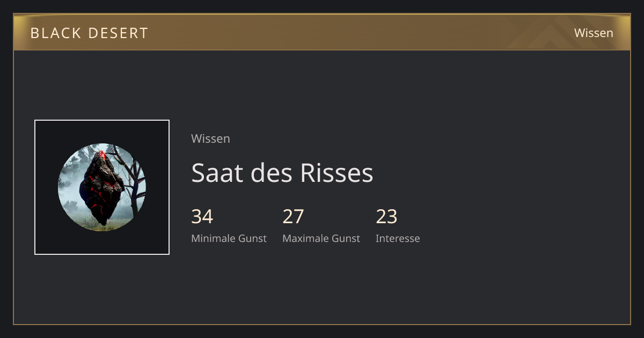Screen dimensions: 644x338
Task: Open the Wissen link in the header
Action: point(594,33)
